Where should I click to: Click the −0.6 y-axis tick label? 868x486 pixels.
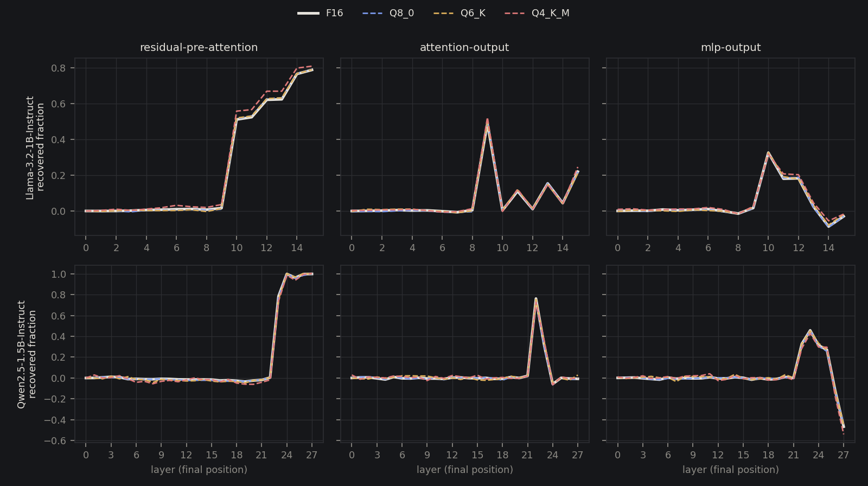[55, 441]
